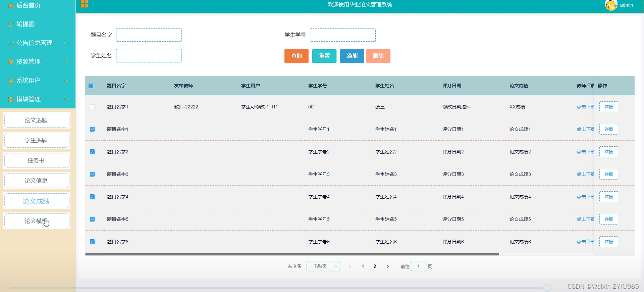Click the orange 查询 button
Viewport: 644px width, 292px height.
coord(297,56)
